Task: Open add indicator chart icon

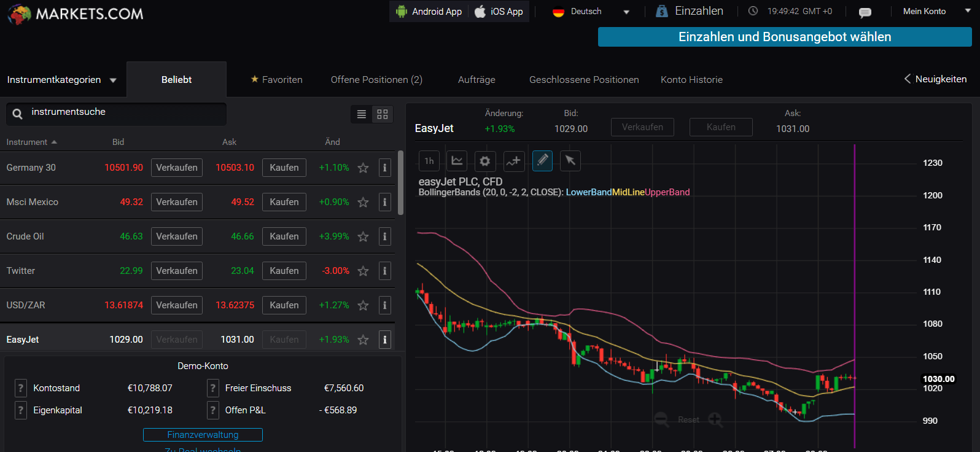Action: coord(513,161)
